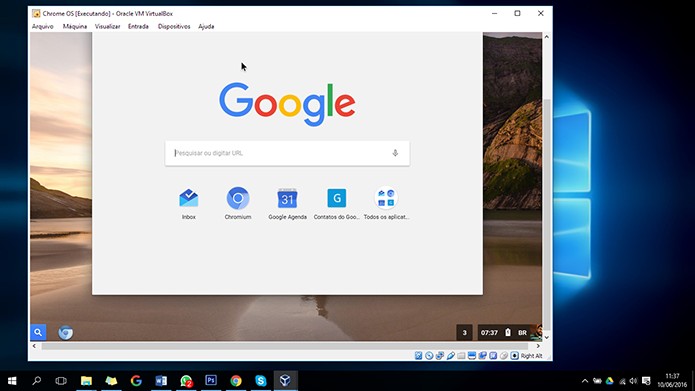Open Todos os aplicativos folder

pyautogui.click(x=386, y=198)
